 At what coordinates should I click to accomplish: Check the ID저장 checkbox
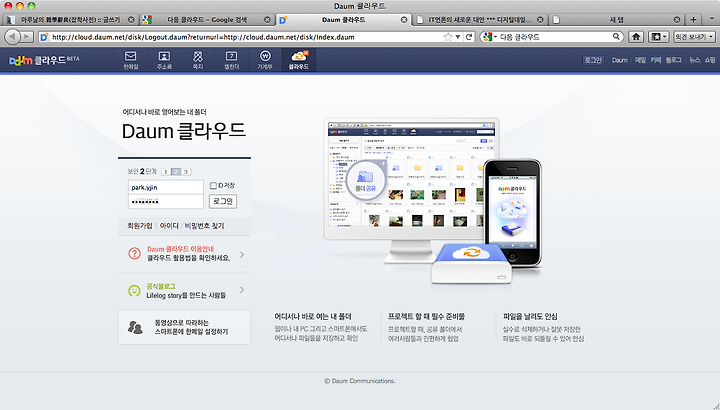tap(213, 185)
